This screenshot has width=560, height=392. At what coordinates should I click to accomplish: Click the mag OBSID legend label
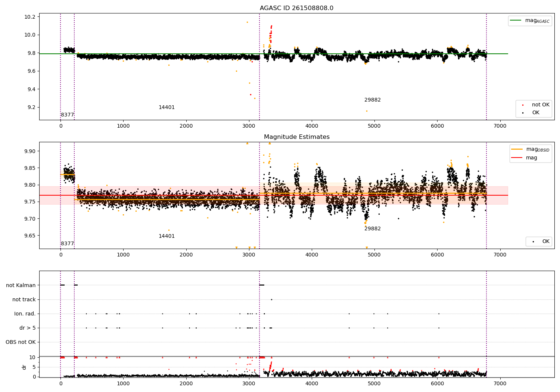click(x=538, y=149)
